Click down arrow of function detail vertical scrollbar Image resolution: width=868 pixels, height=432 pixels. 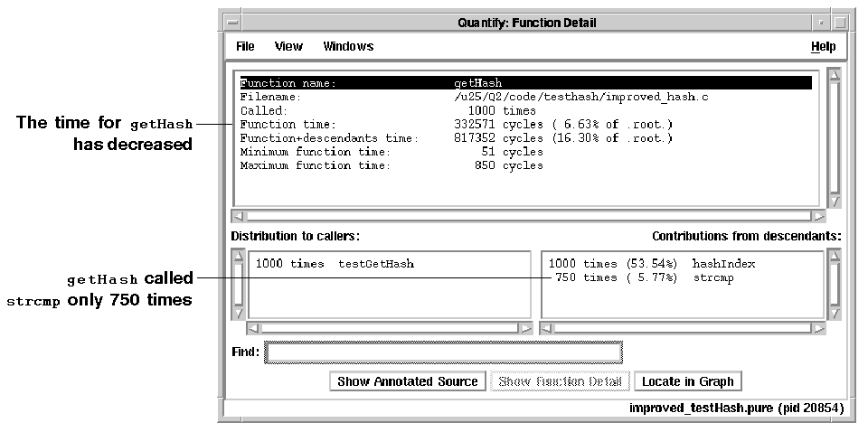(834, 202)
